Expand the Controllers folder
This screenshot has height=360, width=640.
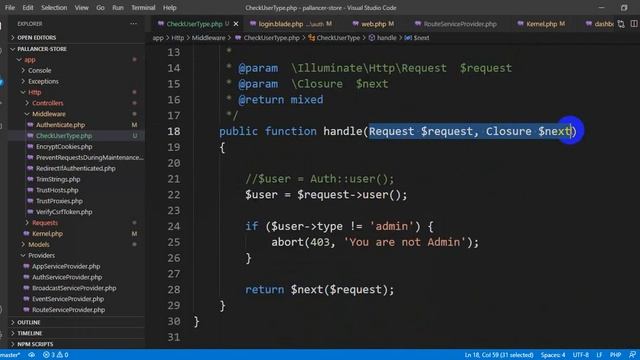coord(76,103)
